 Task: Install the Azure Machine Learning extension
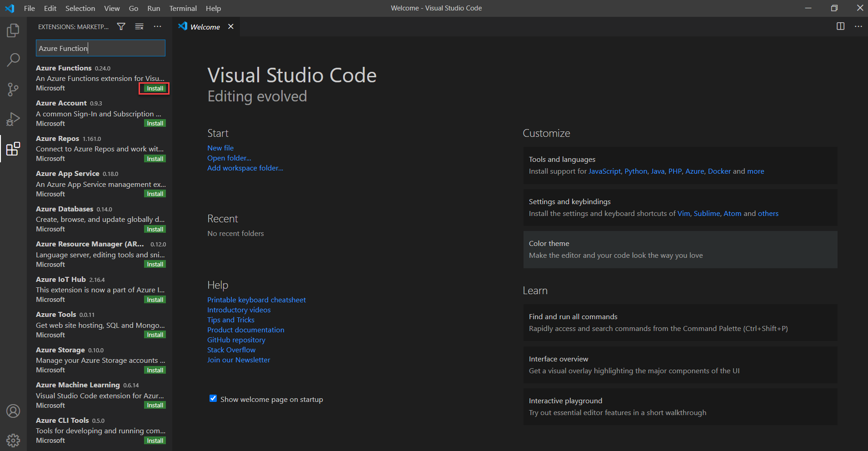(x=155, y=405)
